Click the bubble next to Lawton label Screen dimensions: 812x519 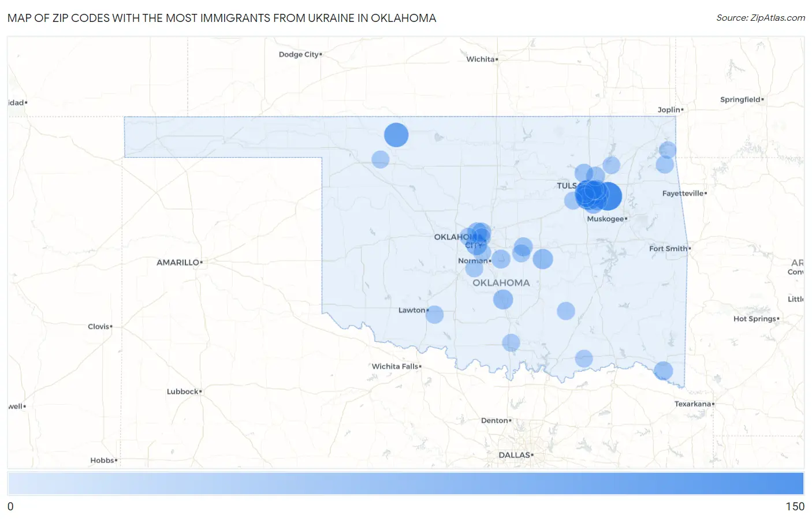click(434, 315)
